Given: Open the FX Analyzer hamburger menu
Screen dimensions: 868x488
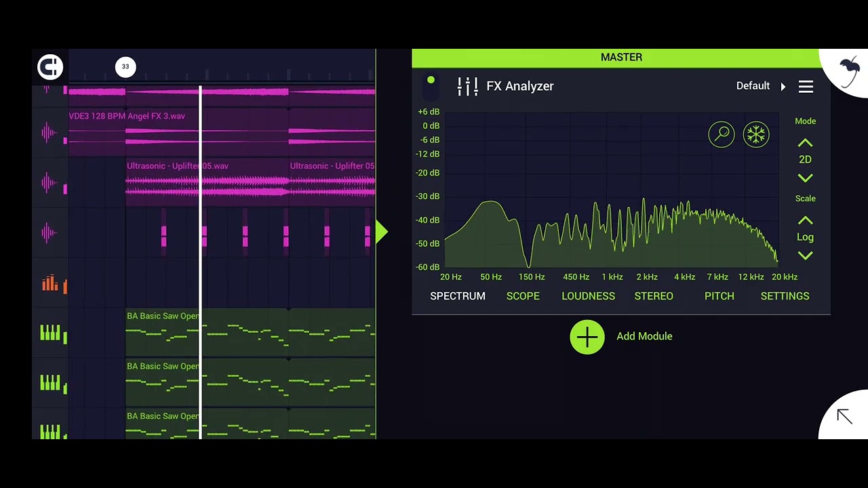Looking at the screenshot, I should click(806, 86).
